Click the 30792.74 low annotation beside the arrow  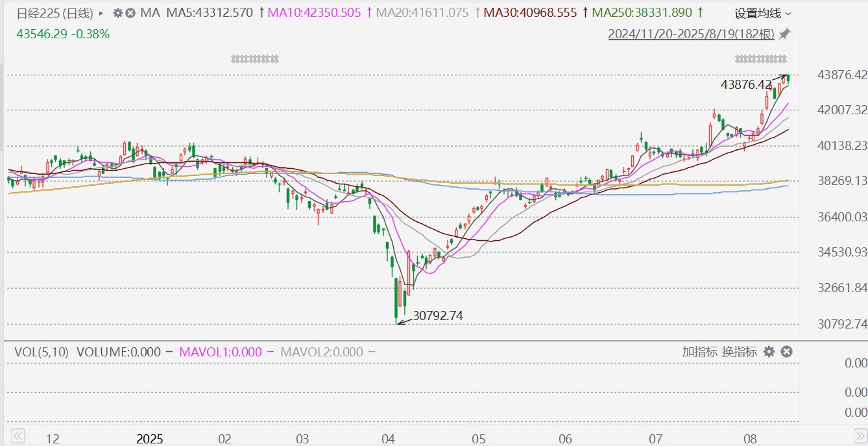[439, 316]
